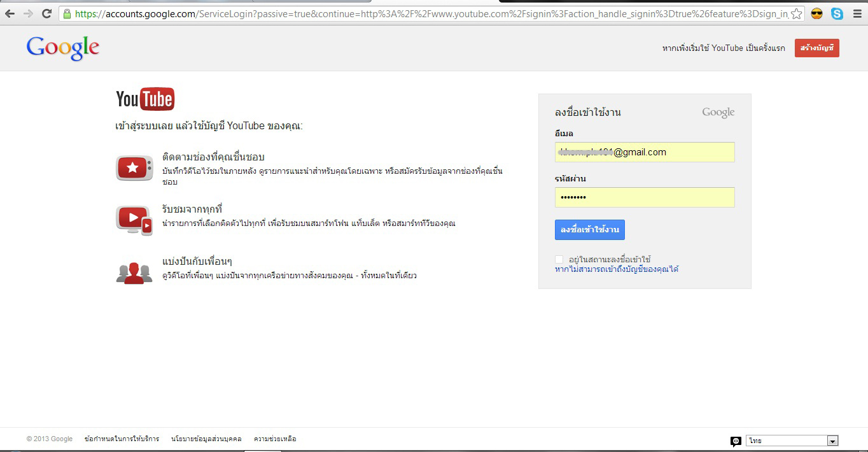Click the © 2013 Google footer text
This screenshot has width=868, height=452.
pos(50,439)
